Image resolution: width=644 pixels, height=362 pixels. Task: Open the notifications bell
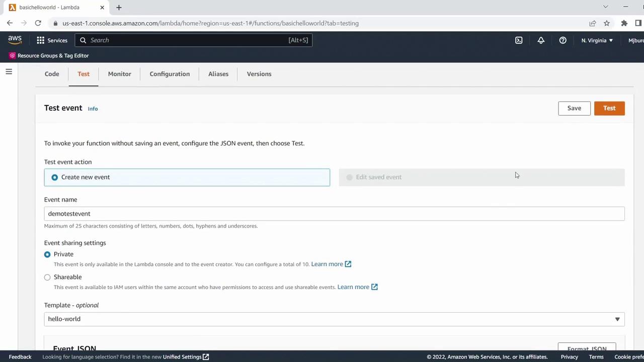541,40
